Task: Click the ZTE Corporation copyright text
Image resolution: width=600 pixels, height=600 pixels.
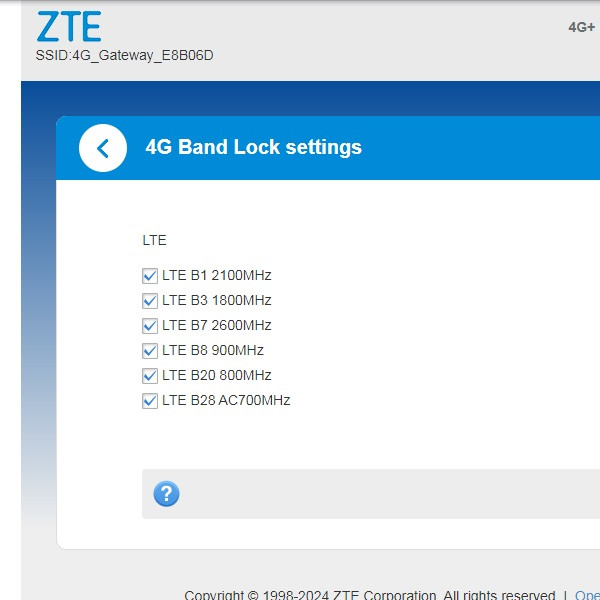Action: [x=370, y=596]
